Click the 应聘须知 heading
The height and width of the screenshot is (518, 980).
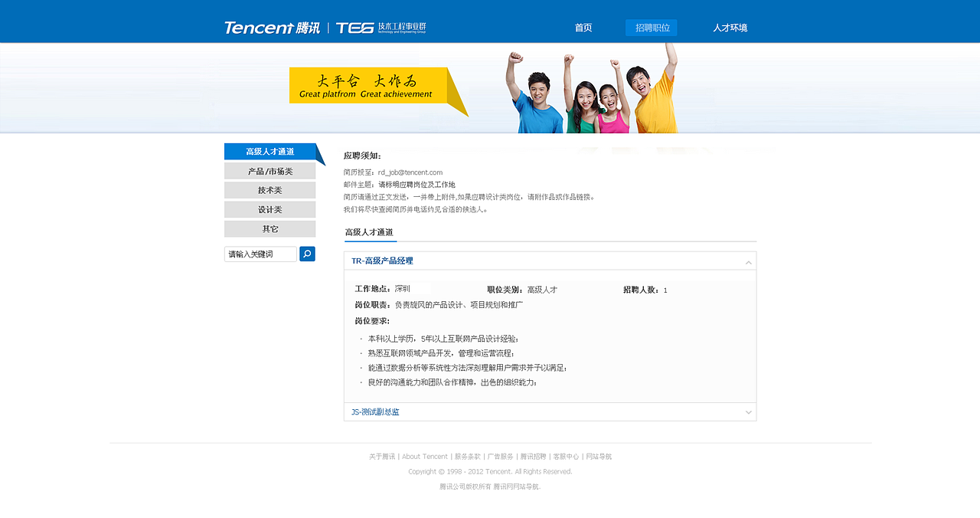362,156
